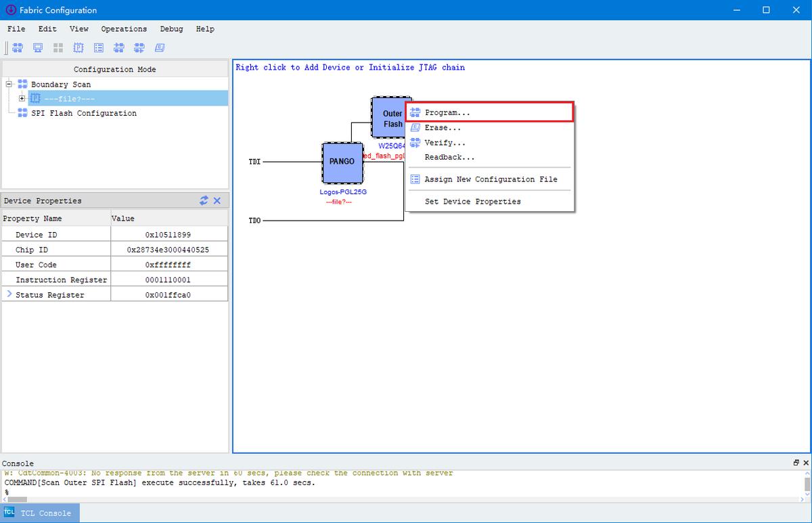Select the Outer Flash device block

(x=388, y=118)
